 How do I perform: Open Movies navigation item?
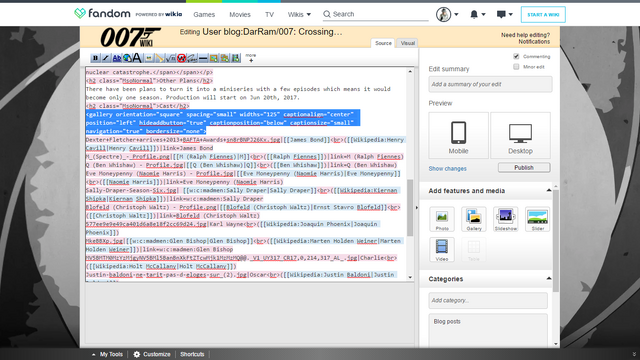[240, 14]
